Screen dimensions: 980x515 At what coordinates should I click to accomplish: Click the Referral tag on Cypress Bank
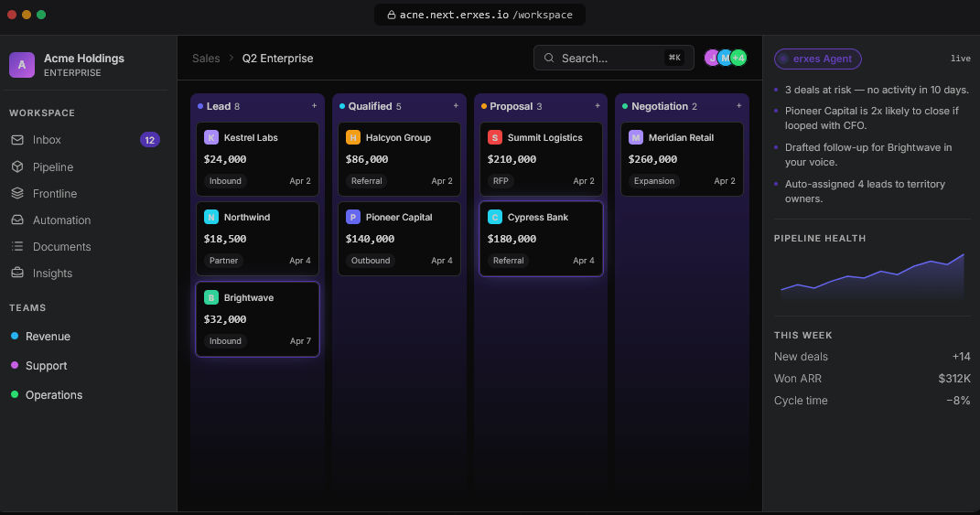click(x=508, y=261)
